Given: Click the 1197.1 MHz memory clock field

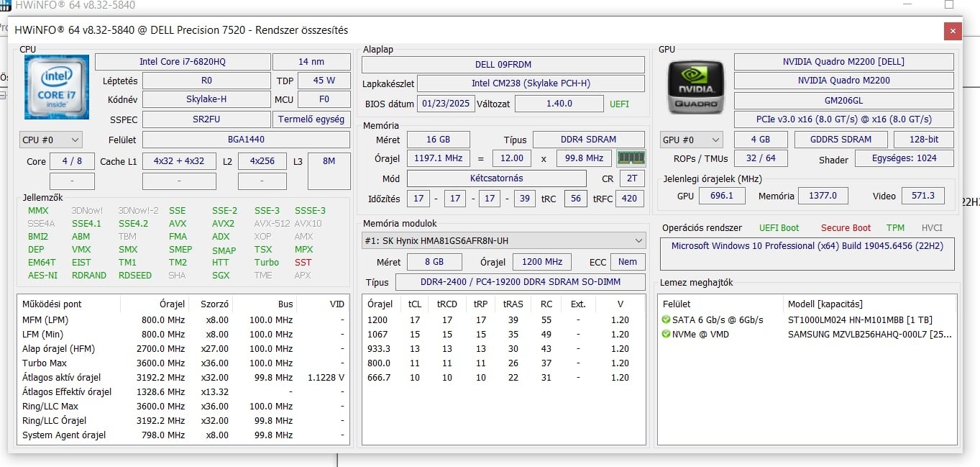Looking at the screenshot, I should coord(439,158).
